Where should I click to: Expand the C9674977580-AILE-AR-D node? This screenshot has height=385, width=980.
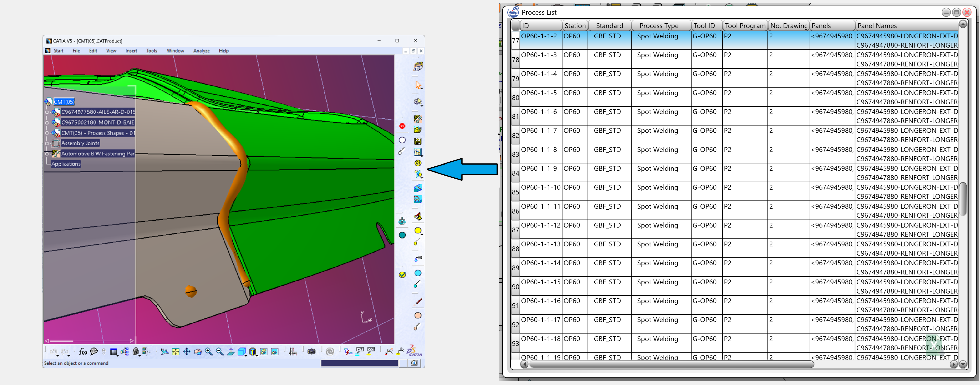point(47,112)
